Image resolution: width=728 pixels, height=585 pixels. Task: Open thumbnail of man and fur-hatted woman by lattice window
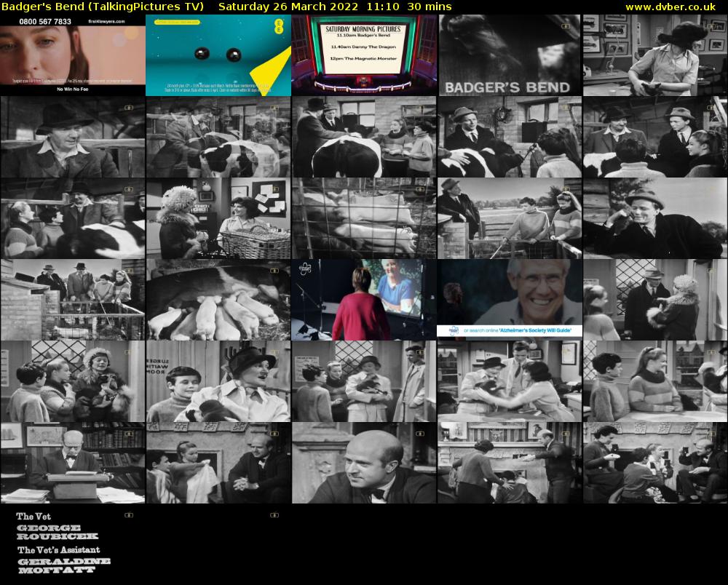pos(655,300)
